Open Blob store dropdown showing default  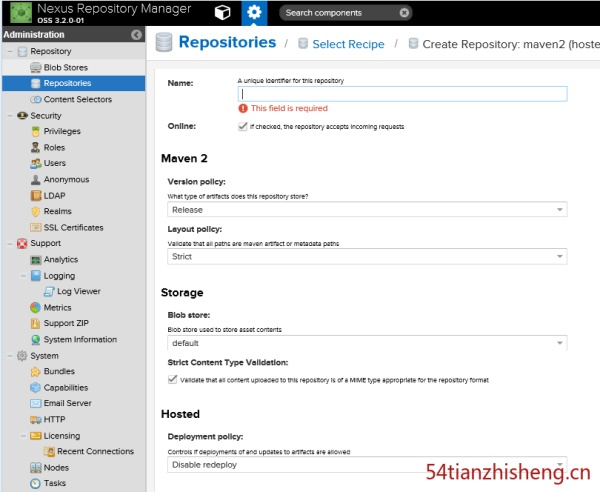(x=367, y=343)
